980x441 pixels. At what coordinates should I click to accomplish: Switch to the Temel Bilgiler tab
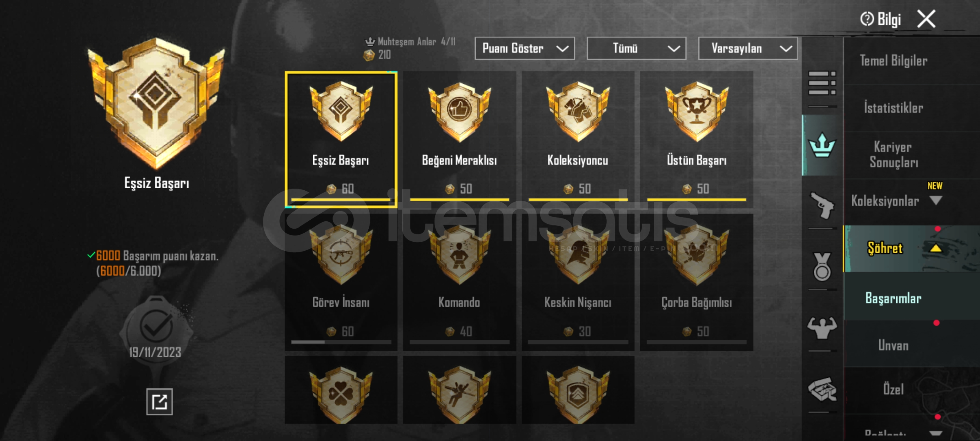tap(893, 61)
